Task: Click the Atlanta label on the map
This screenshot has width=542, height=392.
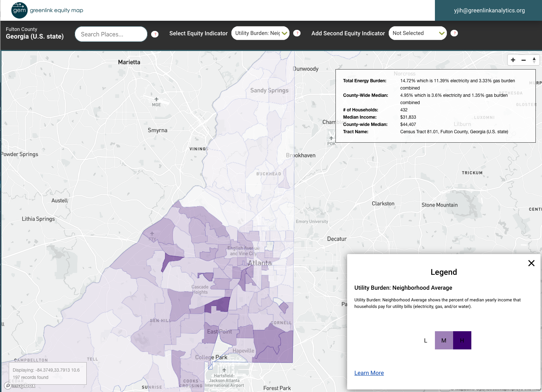Action: tap(260, 263)
